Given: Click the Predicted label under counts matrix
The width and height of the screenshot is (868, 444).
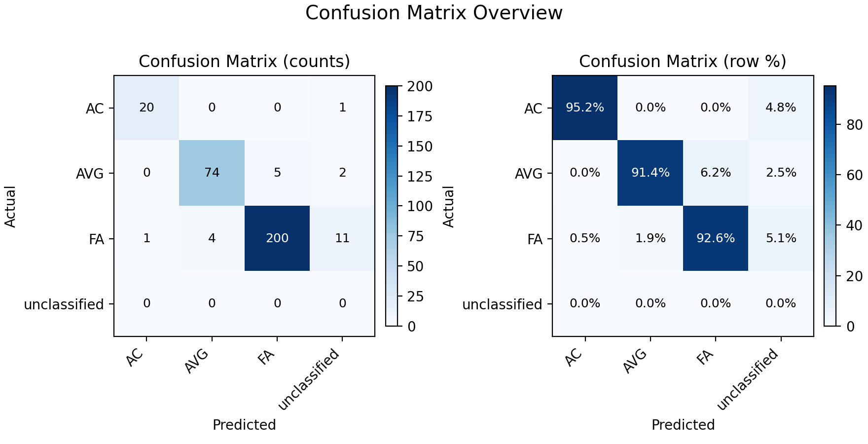Looking at the screenshot, I should pyautogui.click(x=244, y=425).
